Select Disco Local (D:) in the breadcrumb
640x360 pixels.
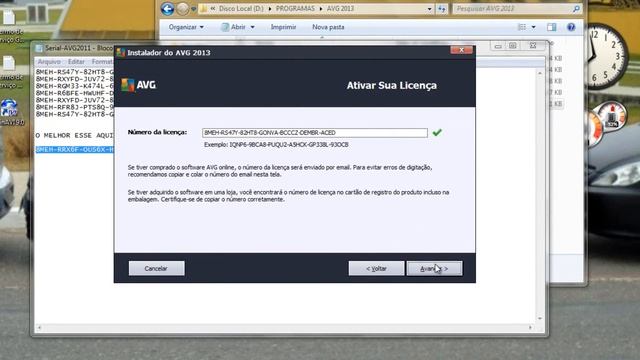tap(241, 9)
